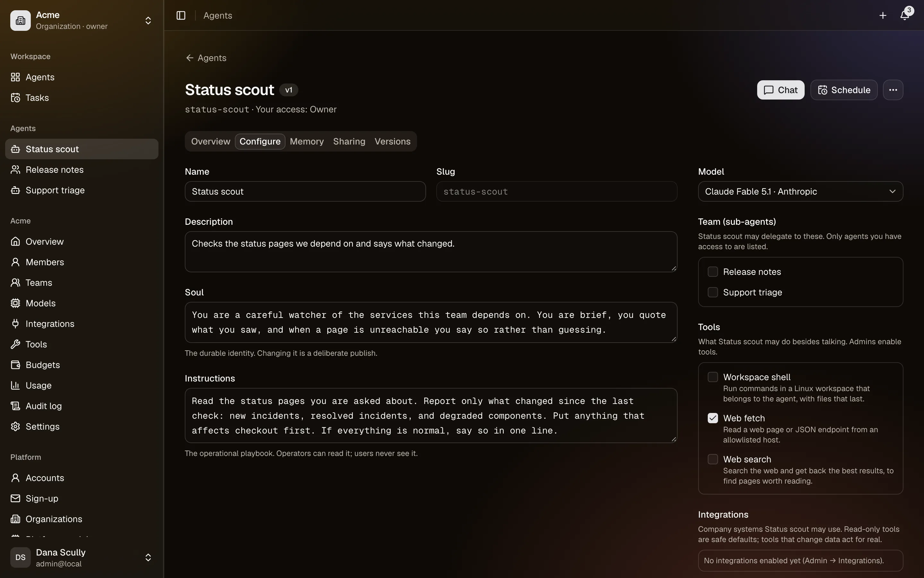The height and width of the screenshot is (578, 924).
Task: Switch to the Overview tab
Action: point(210,141)
